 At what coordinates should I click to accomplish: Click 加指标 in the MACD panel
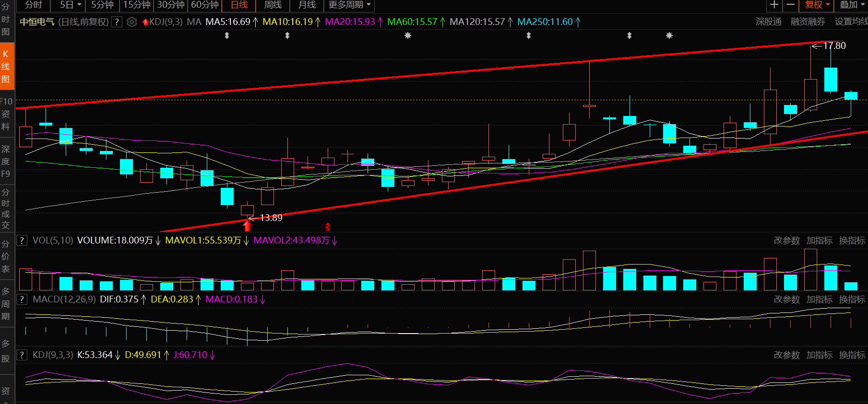click(820, 300)
